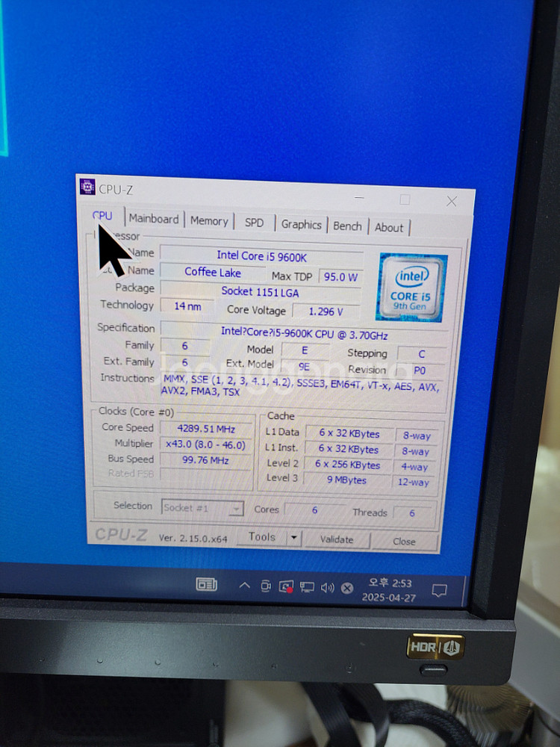Viewport: 560px width, 747px height.
Task: Click the Ext. Model 9E value
Action: [305, 367]
